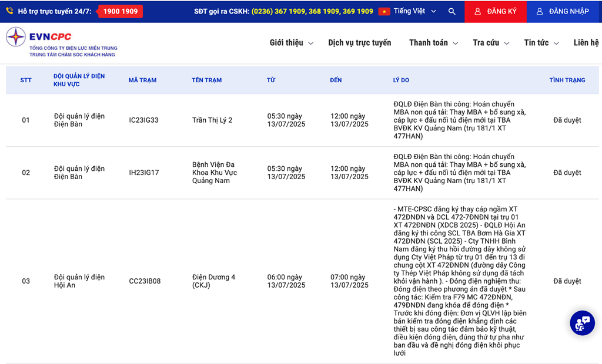Open the Giới thiệu menu

(x=286, y=43)
